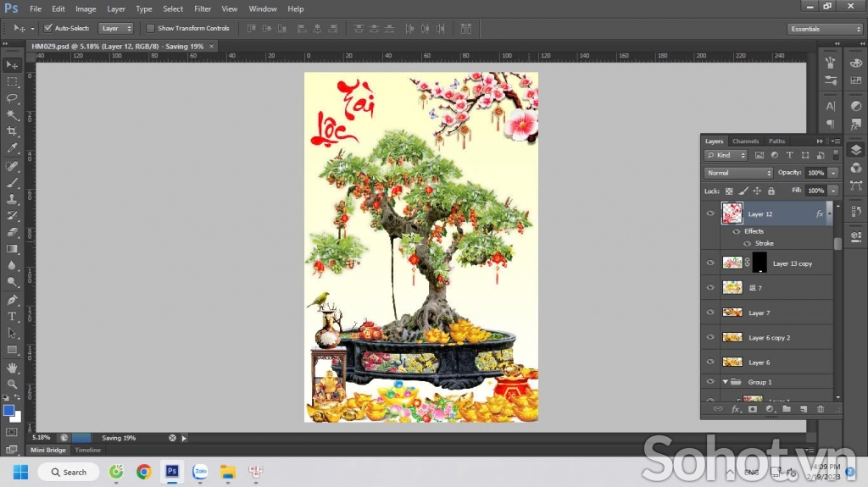
Task: Collapse the Group 1 folder arrow
Action: pos(725,382)
